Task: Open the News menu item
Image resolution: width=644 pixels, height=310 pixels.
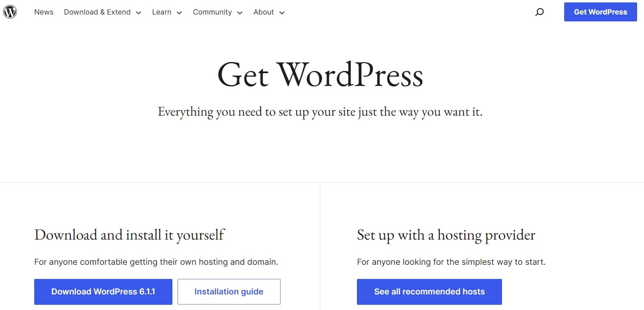Action: point(44,12)
